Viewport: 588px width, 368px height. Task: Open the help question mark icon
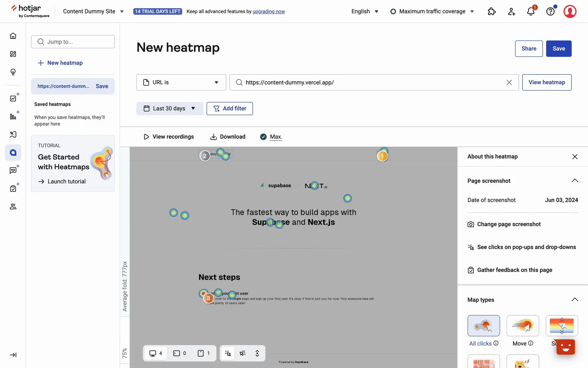click(550, 12)
